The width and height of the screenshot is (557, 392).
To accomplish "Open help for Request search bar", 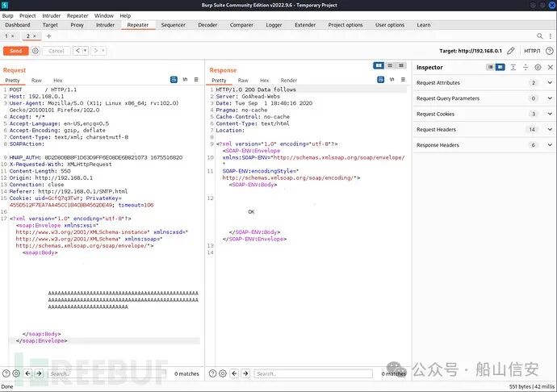I will (x=6, y=373).
